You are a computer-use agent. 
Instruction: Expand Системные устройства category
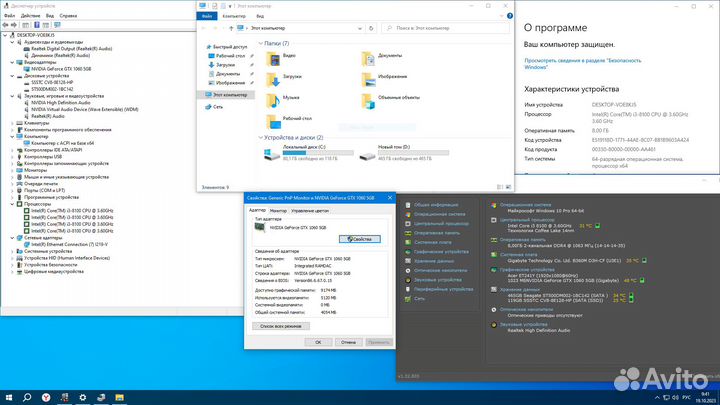click(12, 251)
